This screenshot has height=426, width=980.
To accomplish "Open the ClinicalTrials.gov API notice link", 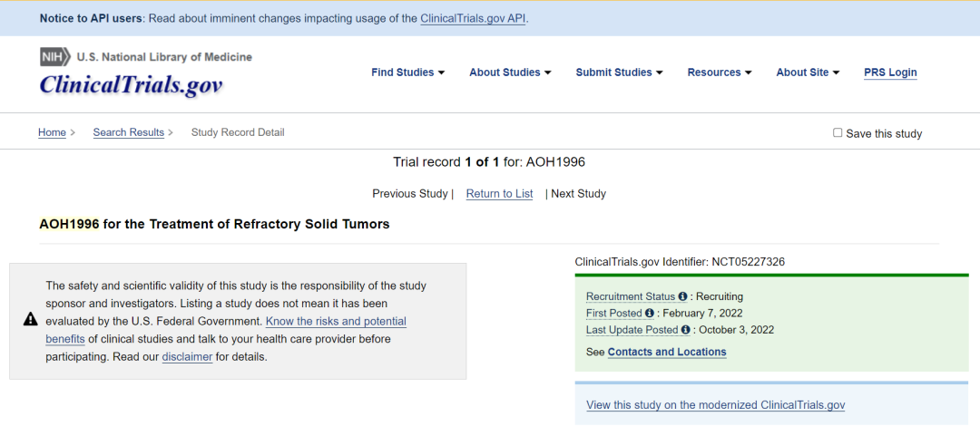I will coord(472,18).
